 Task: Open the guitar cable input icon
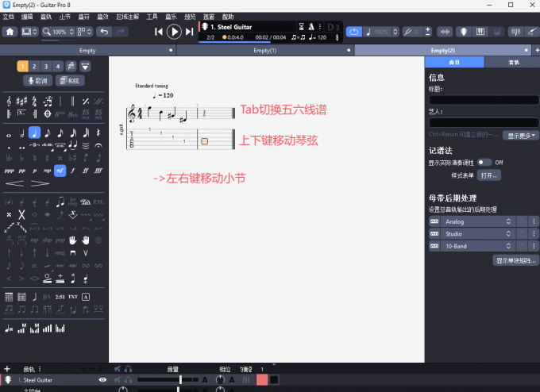coord(532,32)
